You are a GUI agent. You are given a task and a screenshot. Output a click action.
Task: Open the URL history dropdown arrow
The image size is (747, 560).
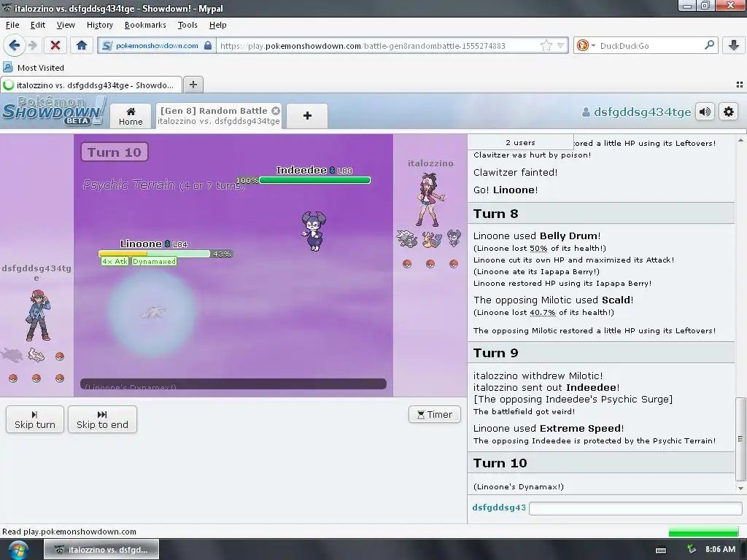click(561, 46)
